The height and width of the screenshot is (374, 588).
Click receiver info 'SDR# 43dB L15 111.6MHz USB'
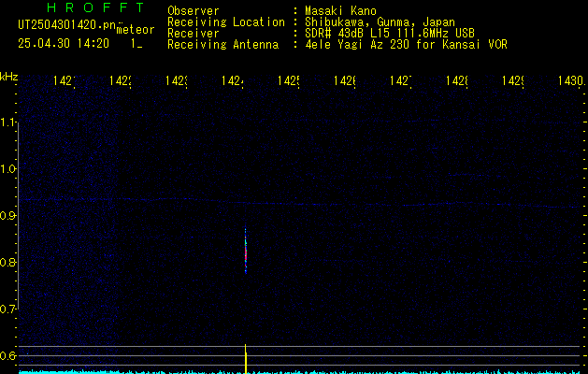(x=390, y=34)
